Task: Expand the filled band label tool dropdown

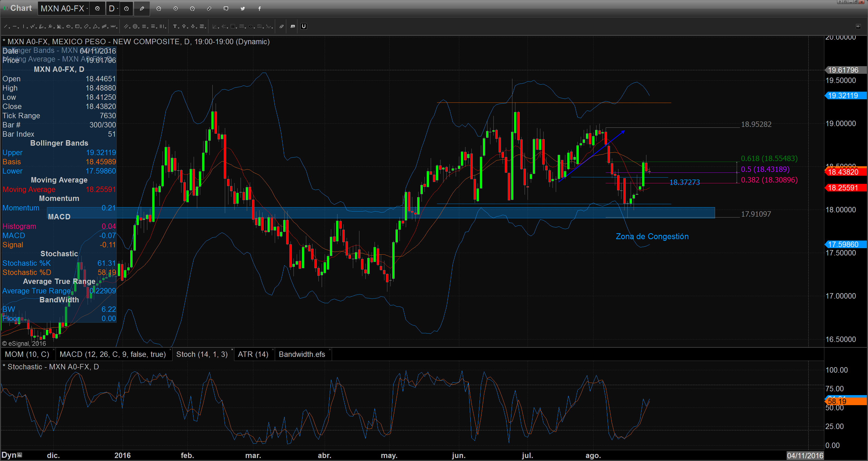Action: (206, 28)
